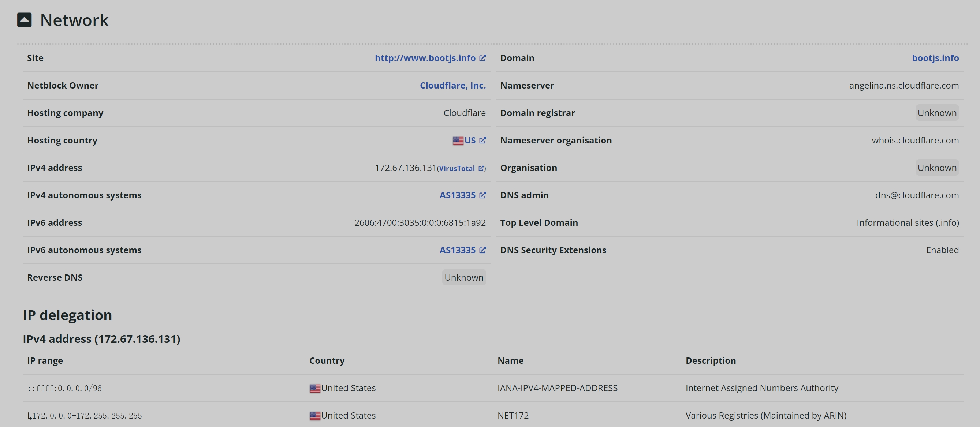This screenshot has height=427, width=980.
Task: Click the IANA-IPV4-MAPPED-ADDRESS name cell
Action: click(x=557, y=388)
